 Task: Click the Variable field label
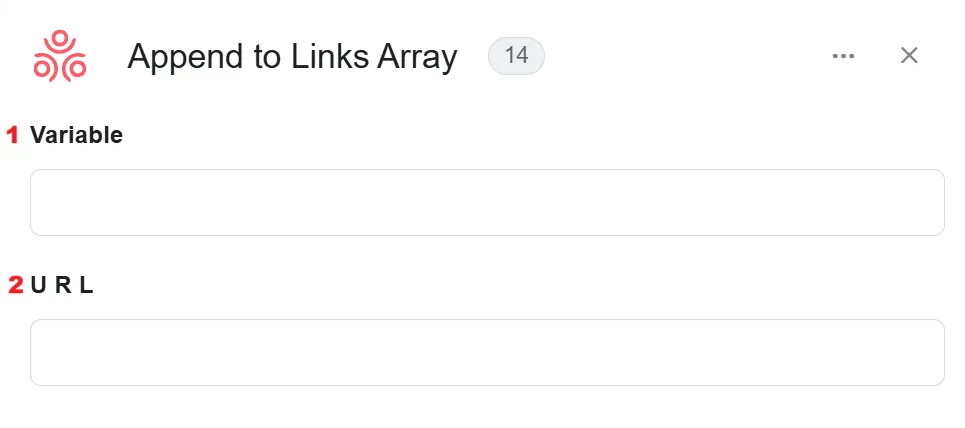click(x=76, y=135)
